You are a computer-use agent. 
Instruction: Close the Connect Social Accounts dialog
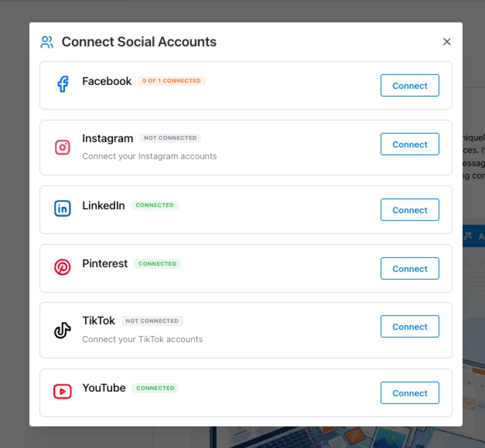click(x=447, y=41)
